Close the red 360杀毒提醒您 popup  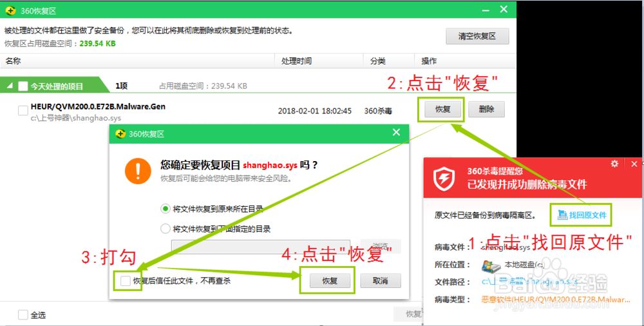[x=634, y=164]
